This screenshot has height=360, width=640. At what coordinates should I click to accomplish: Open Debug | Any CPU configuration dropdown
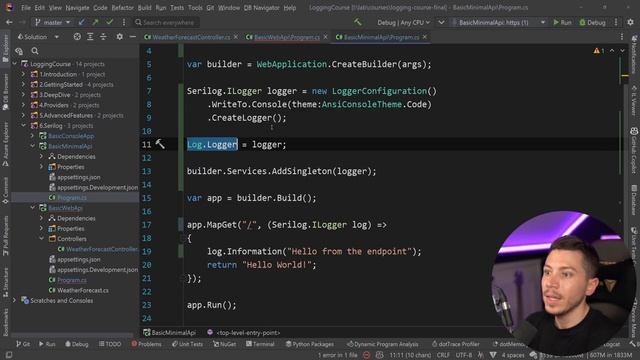403,22
